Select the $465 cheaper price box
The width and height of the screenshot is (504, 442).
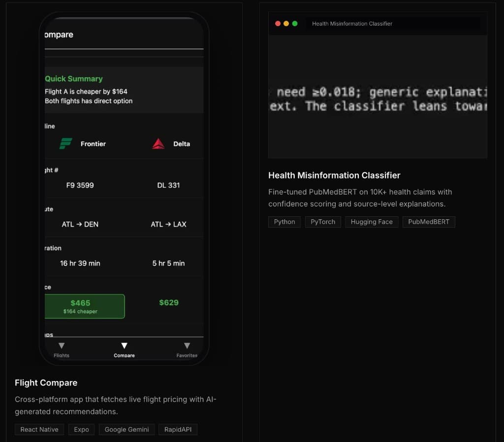[x=84, y=306]
